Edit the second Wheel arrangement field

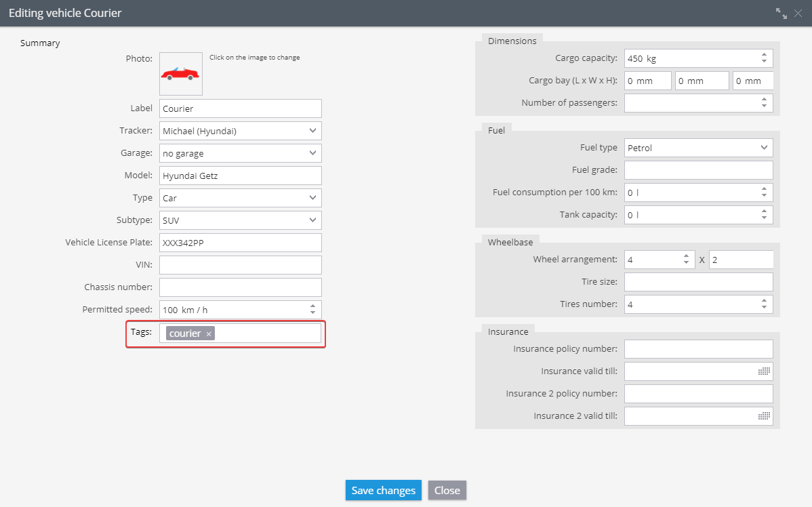coord(741,260)
